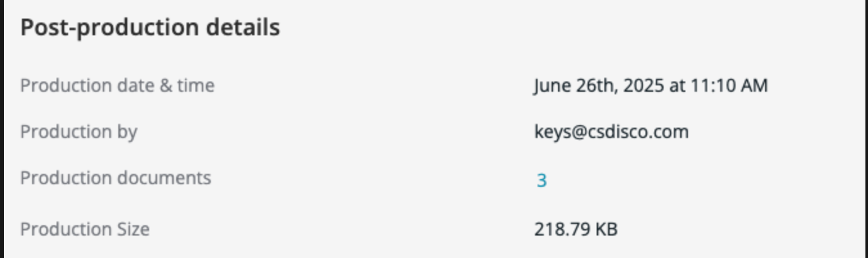Screen dimensions: 868x258
Task: Select the Production documents label
Action: 116,178
